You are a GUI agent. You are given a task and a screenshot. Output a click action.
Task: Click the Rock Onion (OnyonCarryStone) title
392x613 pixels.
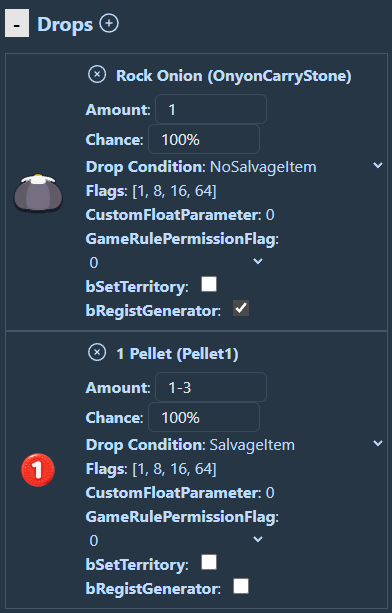coord(234,75)
